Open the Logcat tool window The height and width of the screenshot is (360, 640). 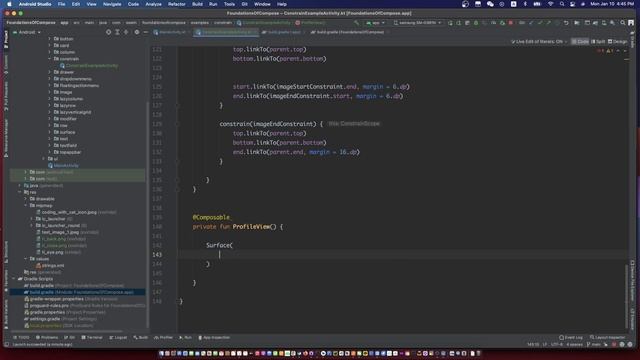[118, 338]
